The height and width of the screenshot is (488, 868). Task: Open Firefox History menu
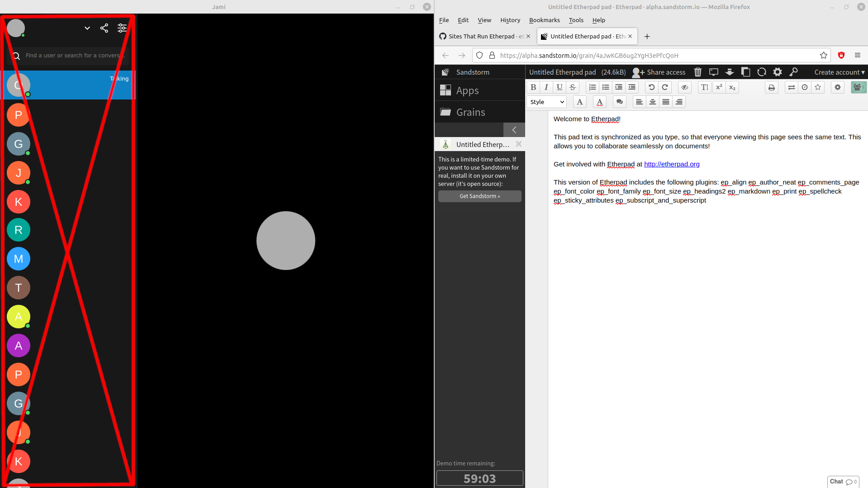(x=510, y=20)
